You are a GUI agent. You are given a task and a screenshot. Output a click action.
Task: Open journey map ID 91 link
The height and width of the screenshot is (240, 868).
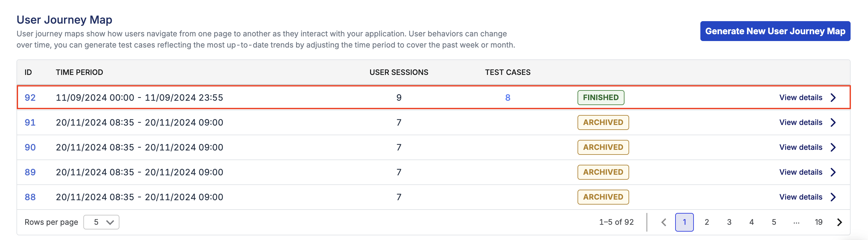30,122
